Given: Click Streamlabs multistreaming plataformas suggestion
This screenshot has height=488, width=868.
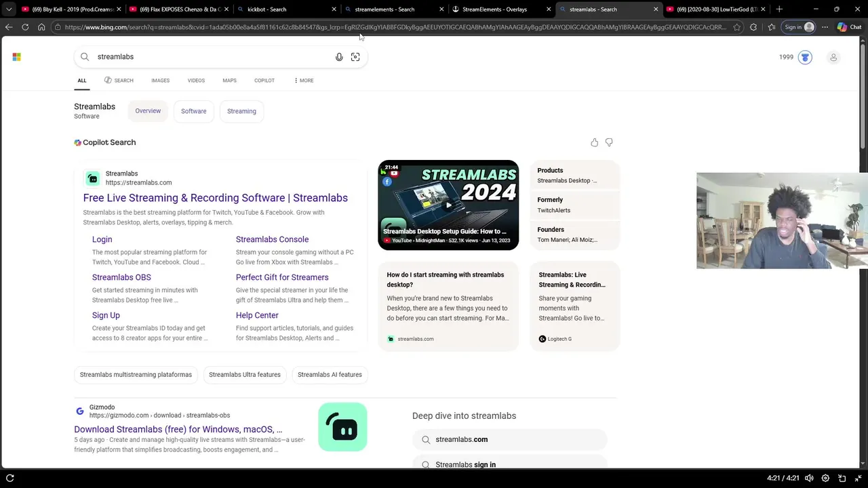Looking at the screenshot, I should (x=136, y=375).
